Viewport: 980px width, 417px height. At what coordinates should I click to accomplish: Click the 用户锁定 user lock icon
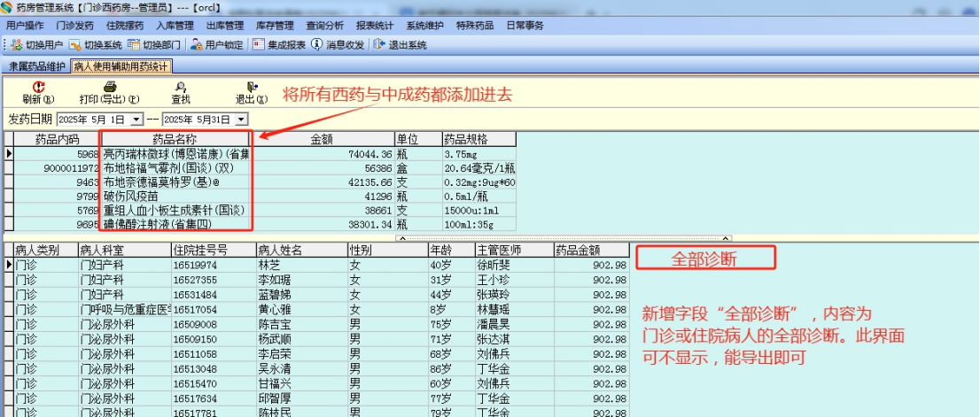click(196, 45)
